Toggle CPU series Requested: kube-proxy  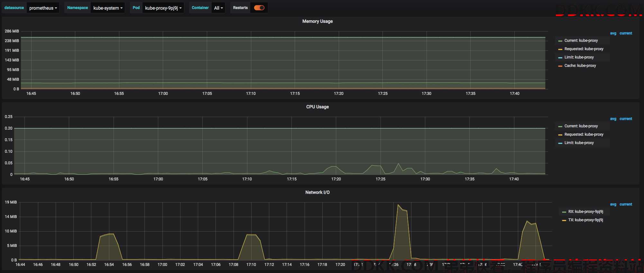584,134
